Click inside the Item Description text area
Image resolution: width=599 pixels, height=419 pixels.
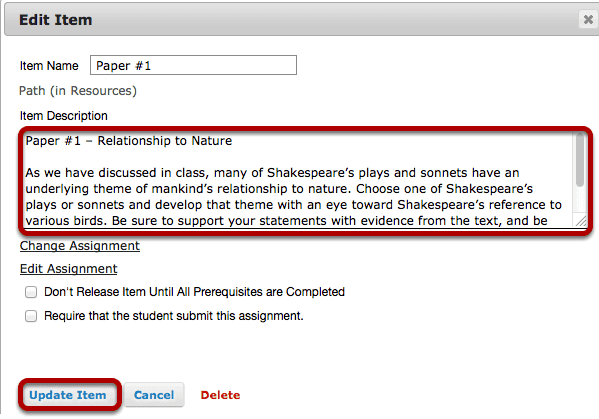[299, 180]
